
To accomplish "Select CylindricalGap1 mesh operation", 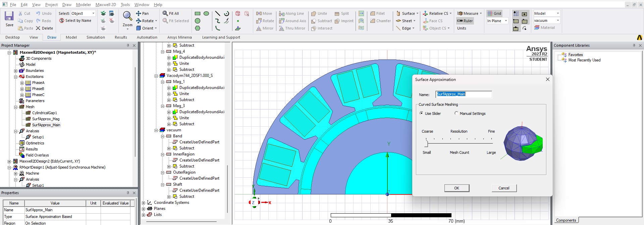I will coord(44,113).
